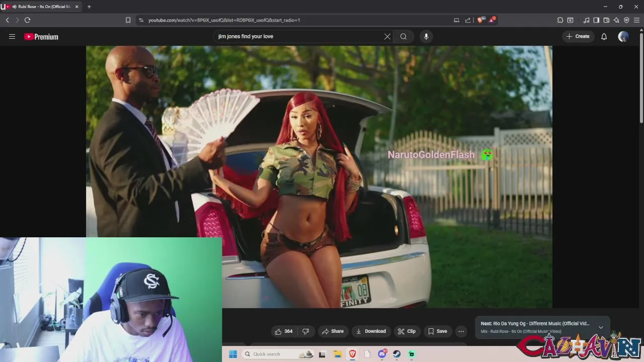Open the account avatar menu
Image resolution: width=644 pixels, height=362 pixels.
[623, 36]
